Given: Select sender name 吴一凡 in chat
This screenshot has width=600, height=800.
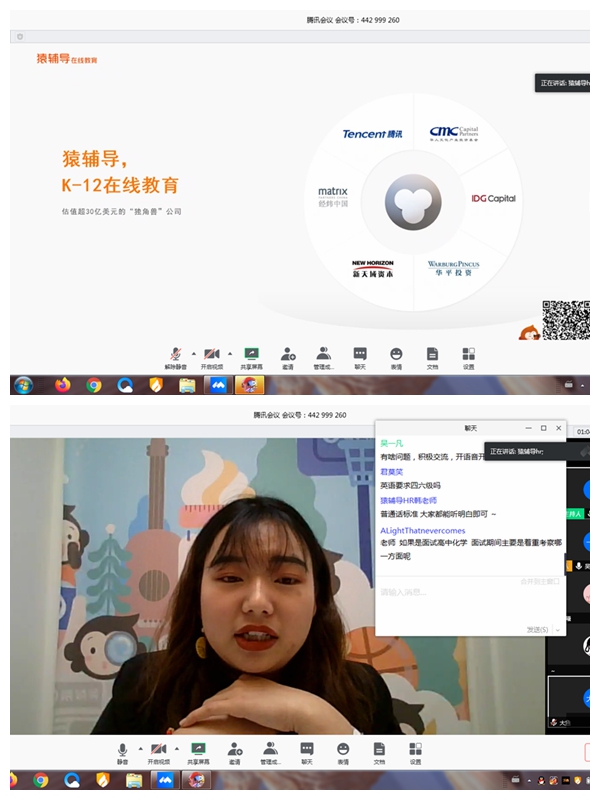Looking at the screenshot, I should click(391, 443).
